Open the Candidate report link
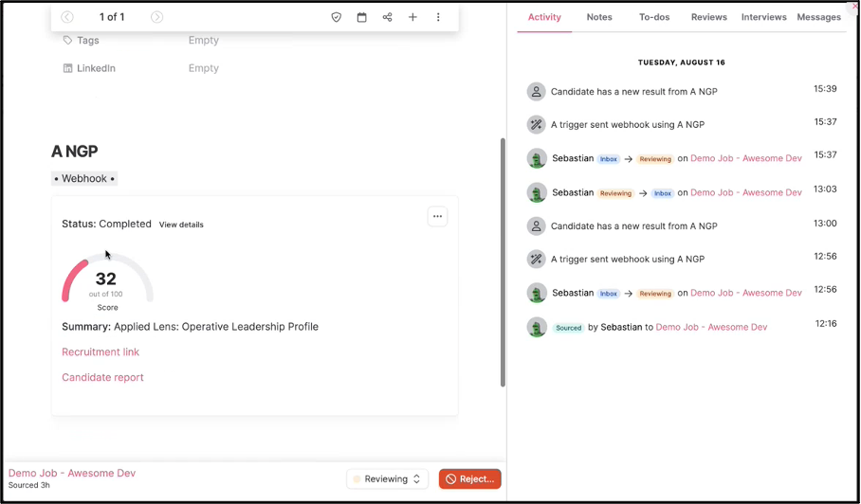861x504 pixels. coord(102,377)
